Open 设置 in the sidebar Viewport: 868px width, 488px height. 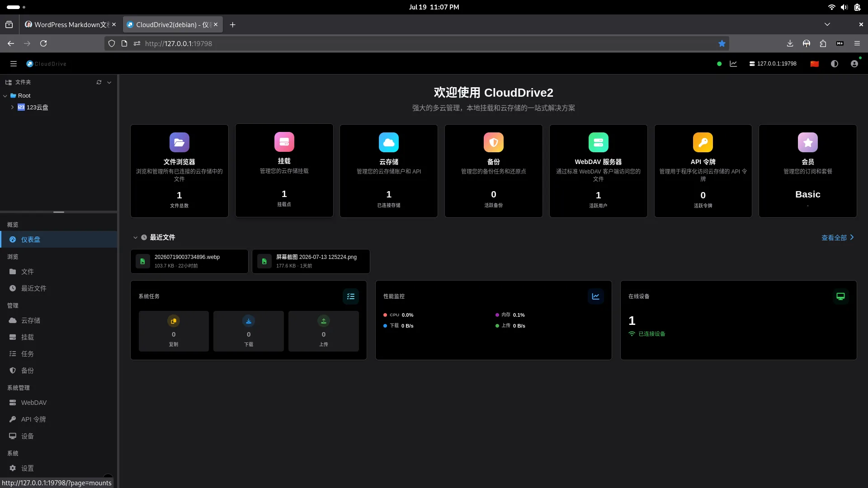pyautogui.click(x=59, y=468)
